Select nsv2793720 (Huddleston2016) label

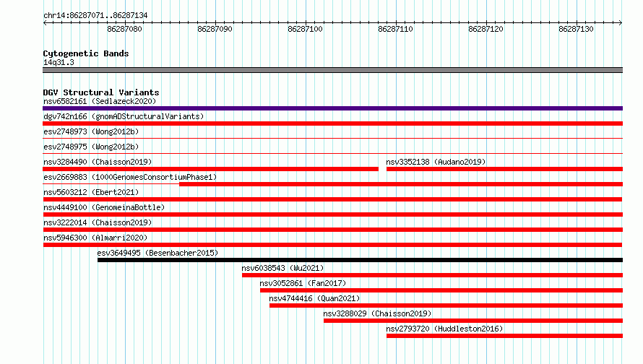click(x=444, y=329)
